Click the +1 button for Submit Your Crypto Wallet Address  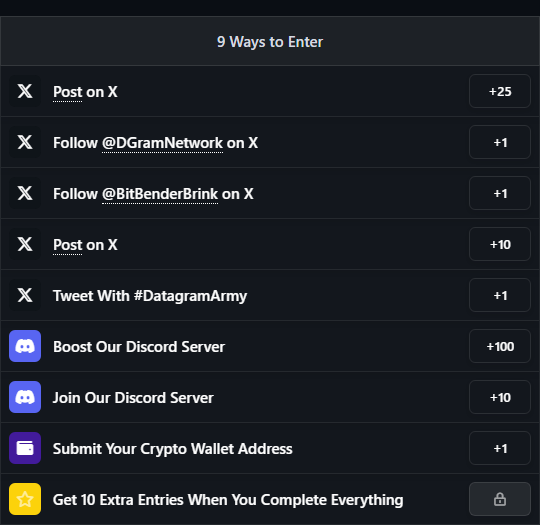click(x=500, y=448)
